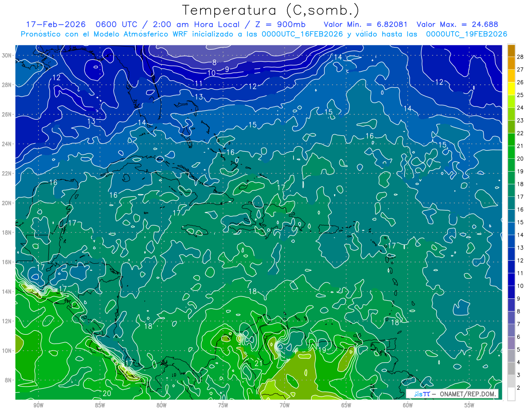Pick the orange swatch between legend 27 and 28
Image resolution: width=532 pixels, height=411 pixels.
(x=511, y=63)
